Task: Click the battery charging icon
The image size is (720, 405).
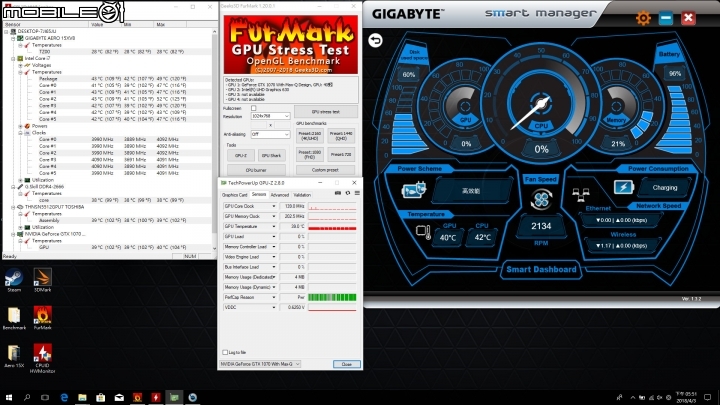Action: tap(624, 187)
